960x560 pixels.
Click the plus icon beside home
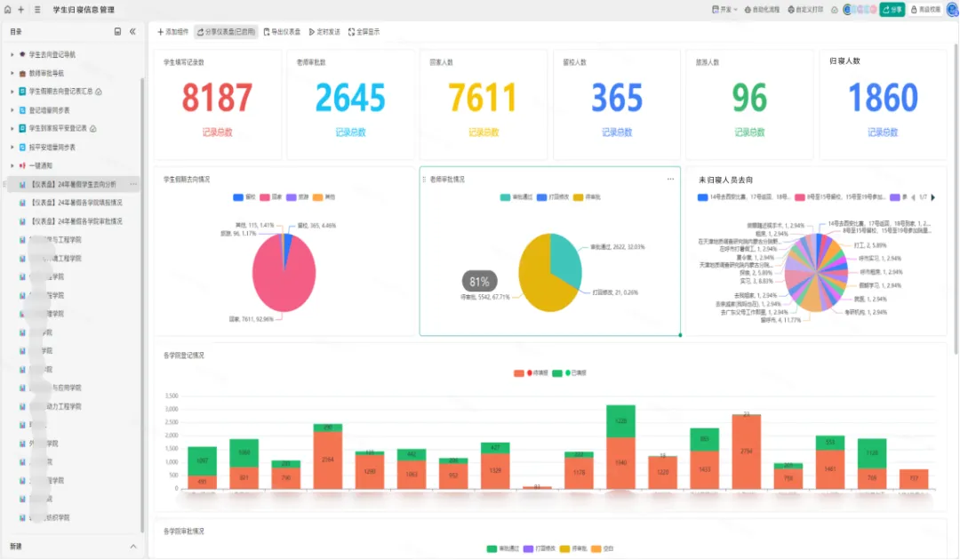coord(20,10)
